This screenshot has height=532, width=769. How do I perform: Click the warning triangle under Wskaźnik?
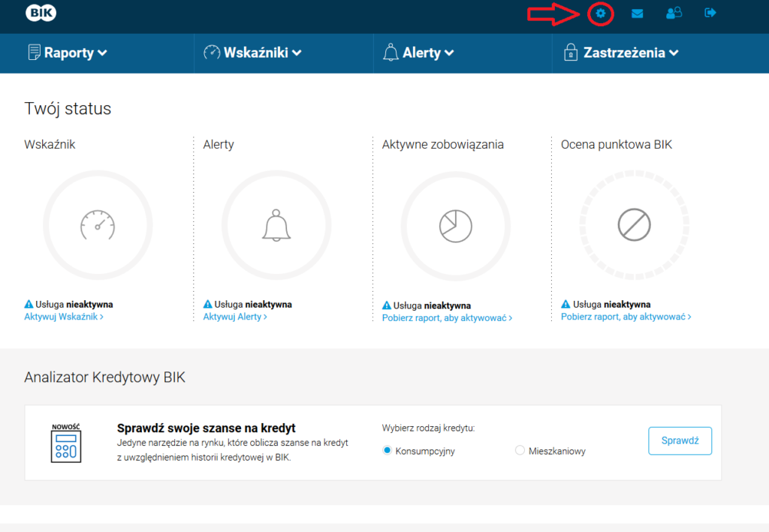point(29,304)
